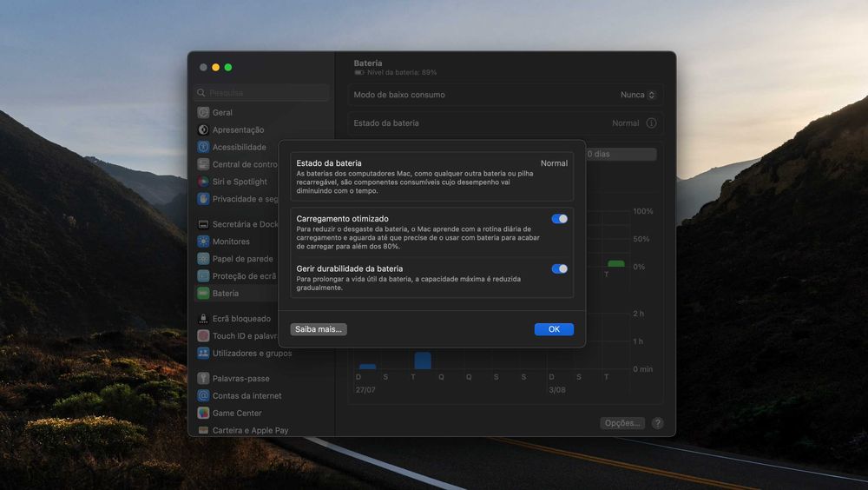
Task: Switch to Palavras-passe pane
Action: click(x=240, y=379)
